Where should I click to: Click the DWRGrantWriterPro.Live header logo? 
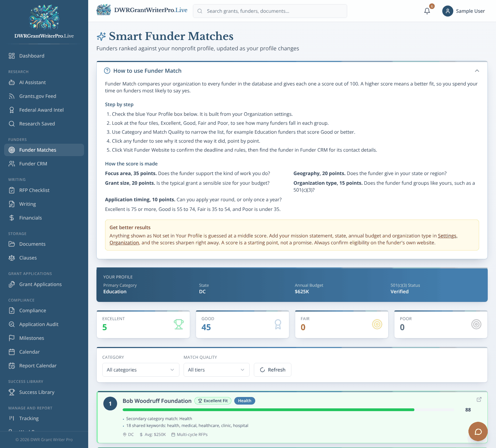(142, 10)
